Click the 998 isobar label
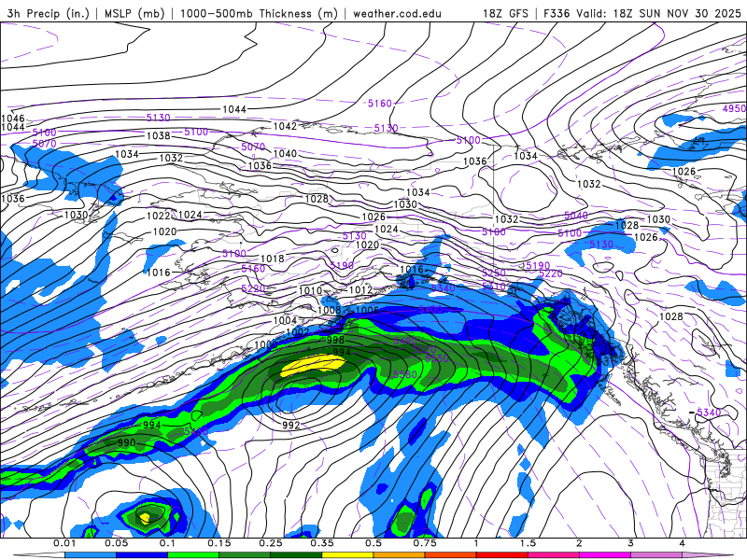747x560 pixels. pos(335,340)
